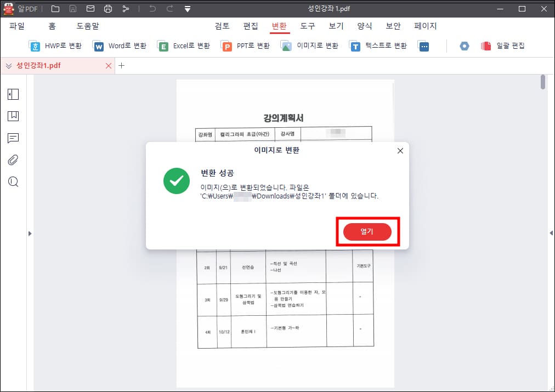Image resolution: width=555 pixels, height=392 pixels.
Task: Open the bookmarks panel in sidebar
Action: point(13,116)
